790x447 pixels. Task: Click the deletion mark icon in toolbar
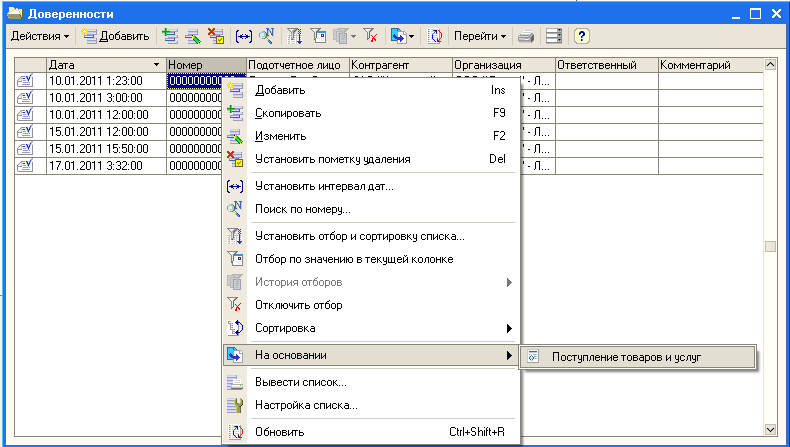pos(215,36)
